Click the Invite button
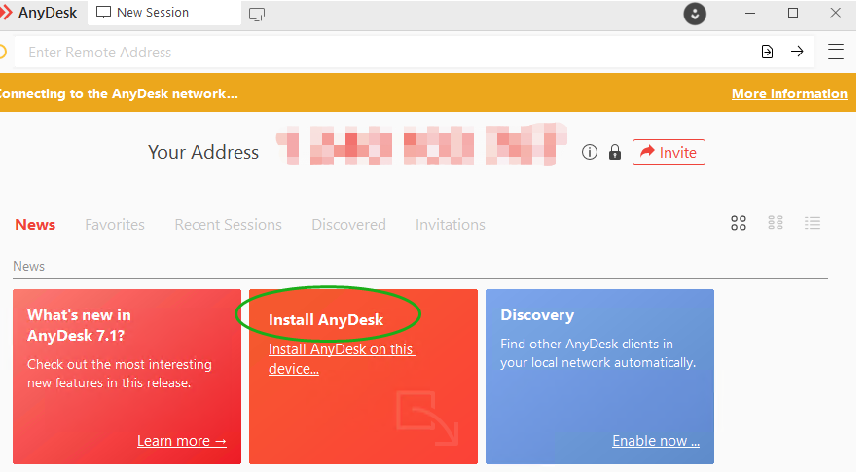 click(x=669, y=152)
